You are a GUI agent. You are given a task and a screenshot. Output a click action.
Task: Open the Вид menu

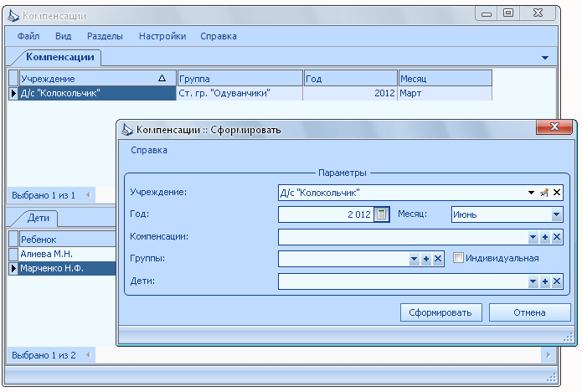tap(63, 36)
